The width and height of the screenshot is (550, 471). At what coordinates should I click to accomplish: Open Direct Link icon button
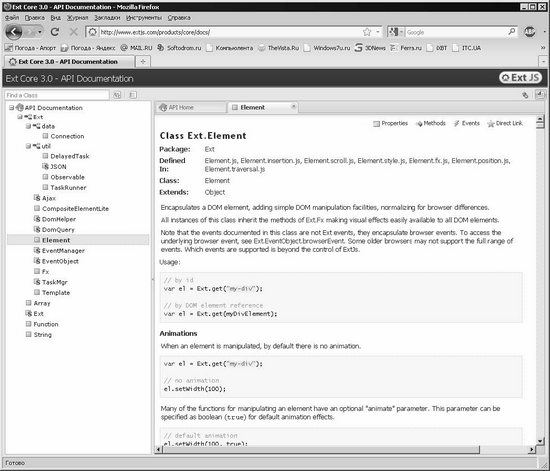(505, 123)
